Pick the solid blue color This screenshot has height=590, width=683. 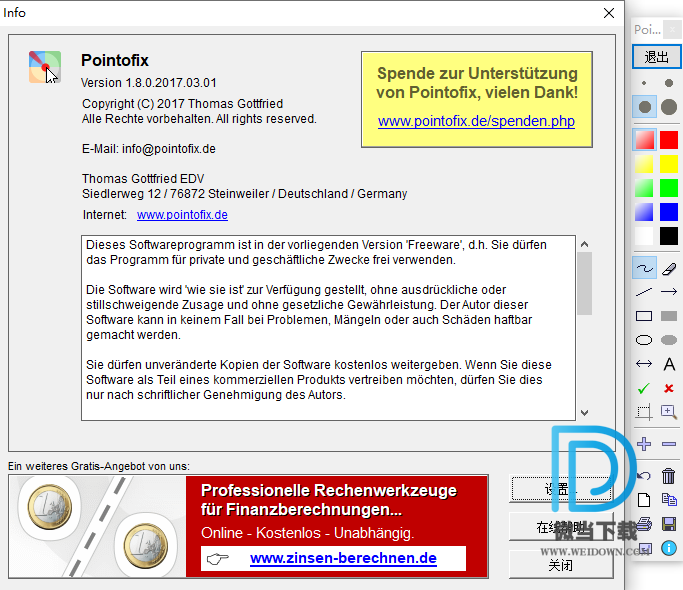pyautogui.click(x=669, y=212)
